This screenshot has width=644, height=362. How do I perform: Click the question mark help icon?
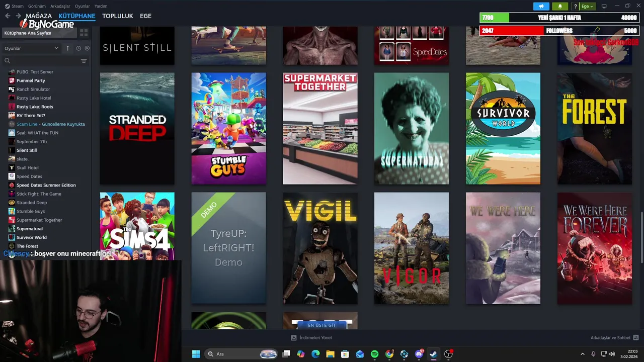[x=575, y=6]
